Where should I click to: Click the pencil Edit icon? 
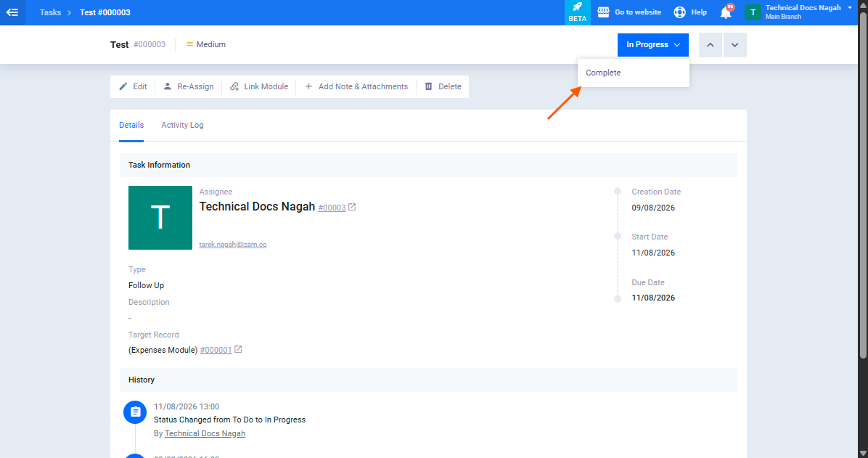click(x=123, y=86)
